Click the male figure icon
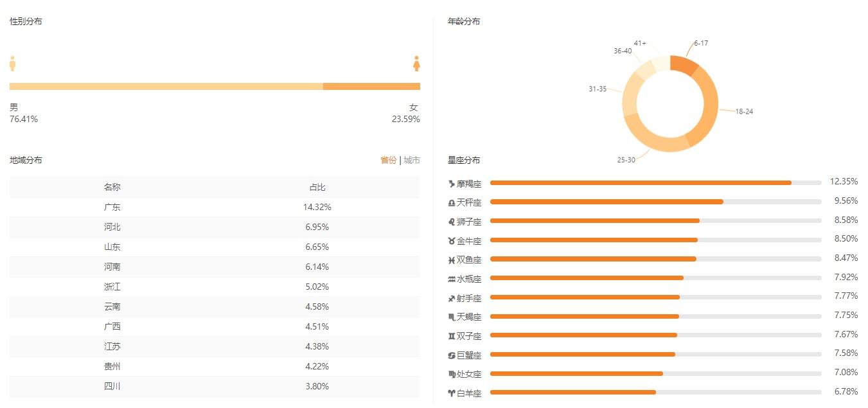 12,63
